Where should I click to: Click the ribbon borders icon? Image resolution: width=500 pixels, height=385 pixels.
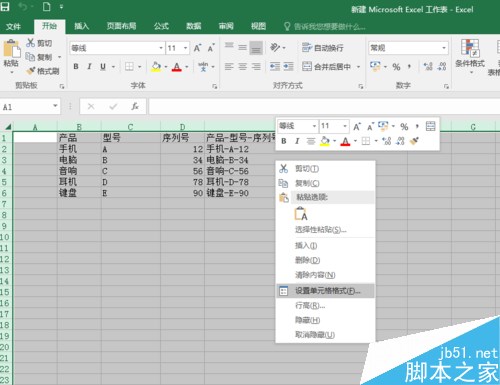tap(129, 67)
